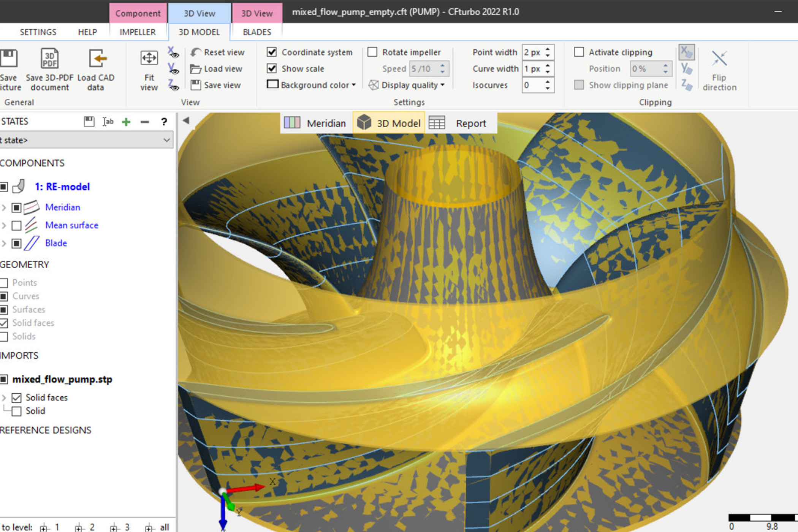Image resolution: width=798 pixels, height=532 pixels.
Task: Check the Mean surface component checkbox
Action: click(x=16, y=225)
